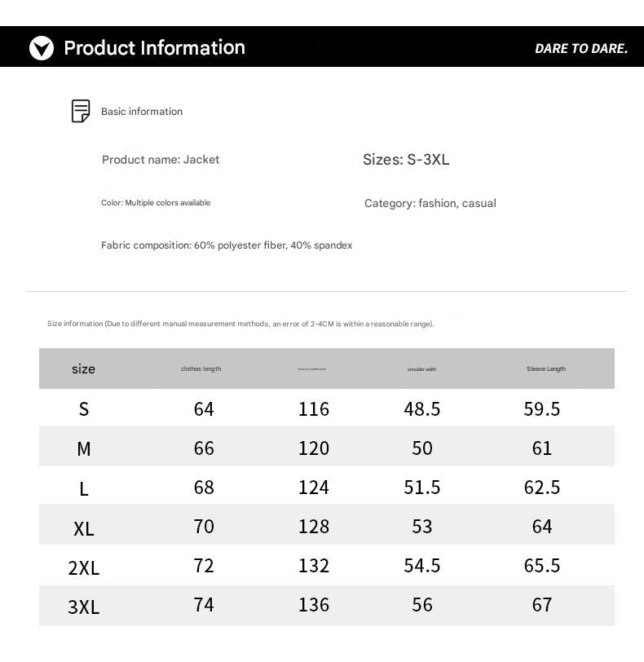The width and height of the screenshot is (644, 662).
Task: Click the downward chevron logo icon
Action: pos(42,48)
